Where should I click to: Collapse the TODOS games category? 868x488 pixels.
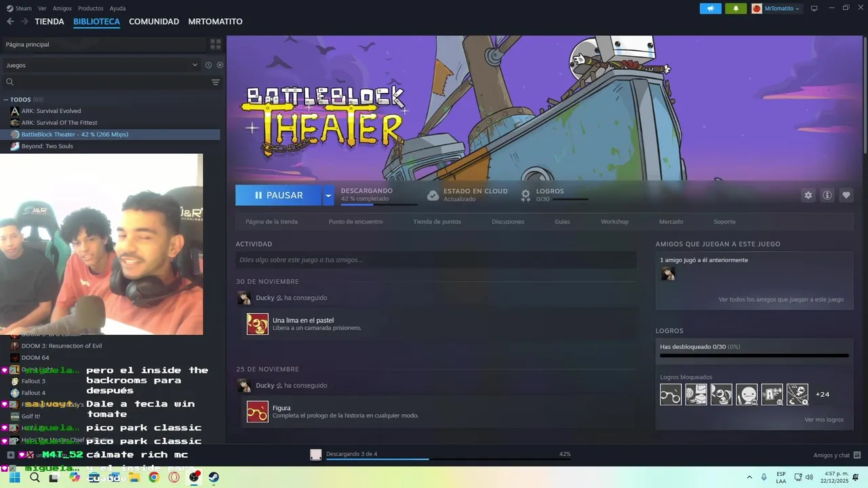click(x=5, y=100)
